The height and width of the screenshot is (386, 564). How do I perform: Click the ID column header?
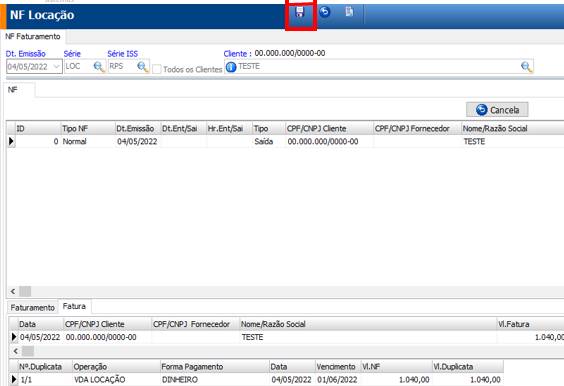pyautogui.click(x=38, y=128)
